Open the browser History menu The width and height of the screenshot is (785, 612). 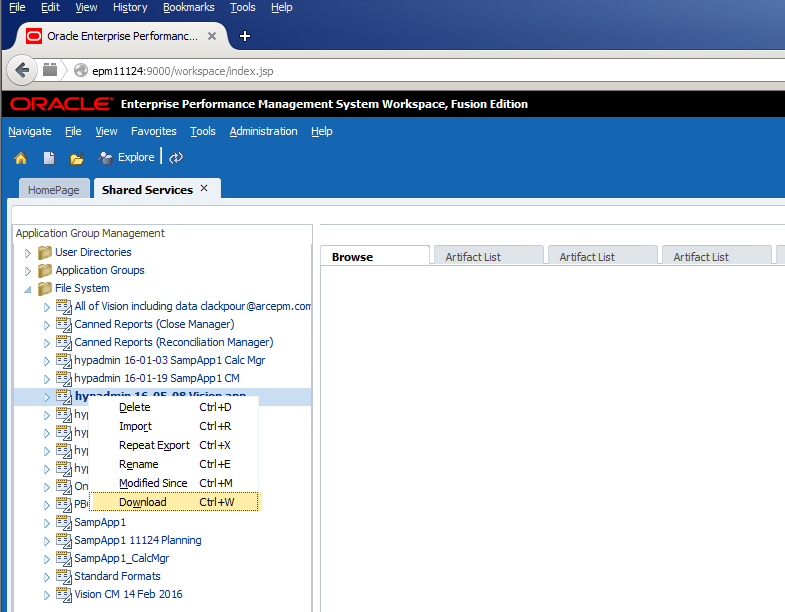point(130,8)
